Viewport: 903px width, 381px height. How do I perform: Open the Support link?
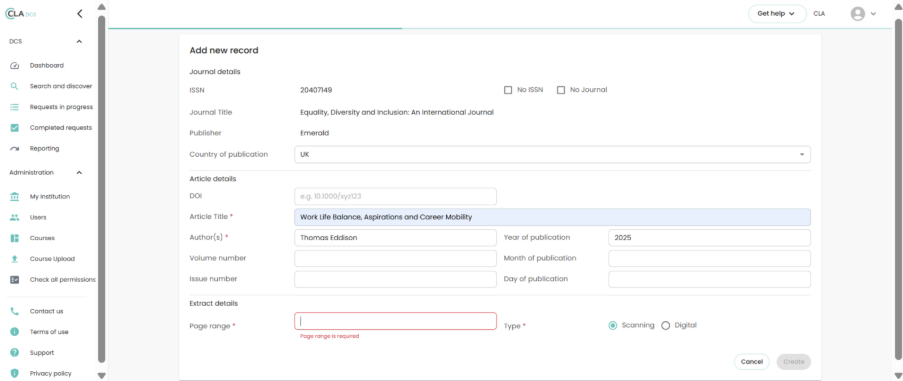click(x=42, y=353)
